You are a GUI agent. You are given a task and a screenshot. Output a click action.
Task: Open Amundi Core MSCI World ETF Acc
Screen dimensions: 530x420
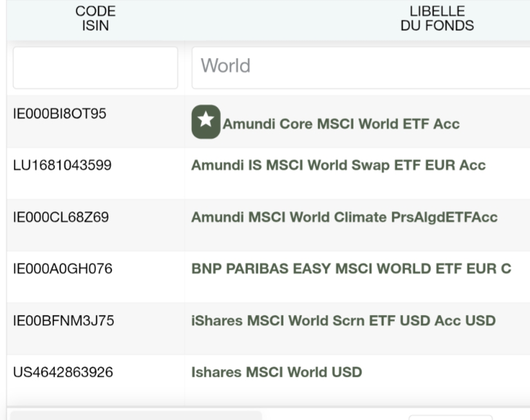tap(341, 124)
